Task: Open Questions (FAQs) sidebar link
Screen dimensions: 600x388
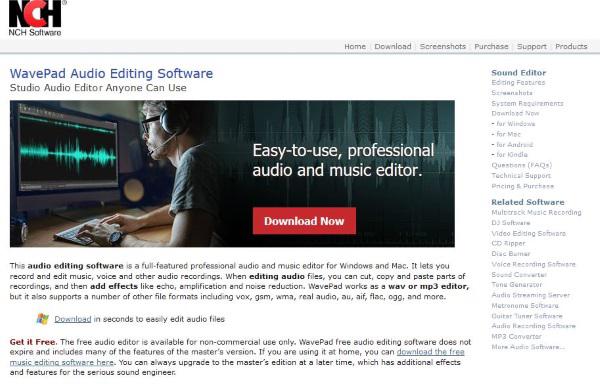Action: tap(522, 165)
